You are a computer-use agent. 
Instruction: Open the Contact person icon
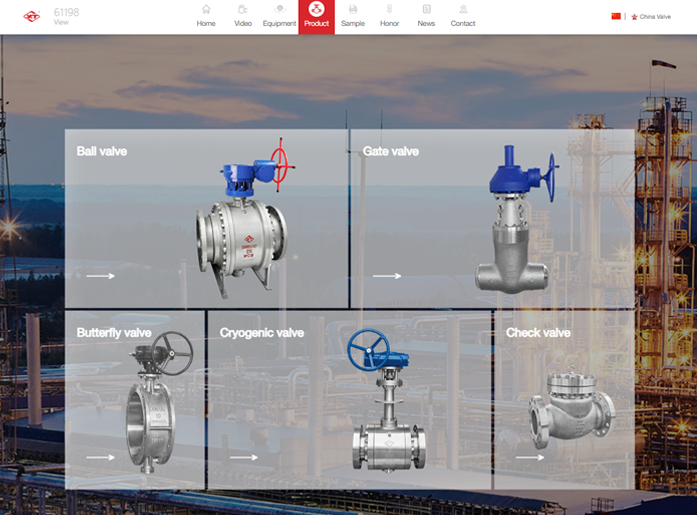click(463, 9)
